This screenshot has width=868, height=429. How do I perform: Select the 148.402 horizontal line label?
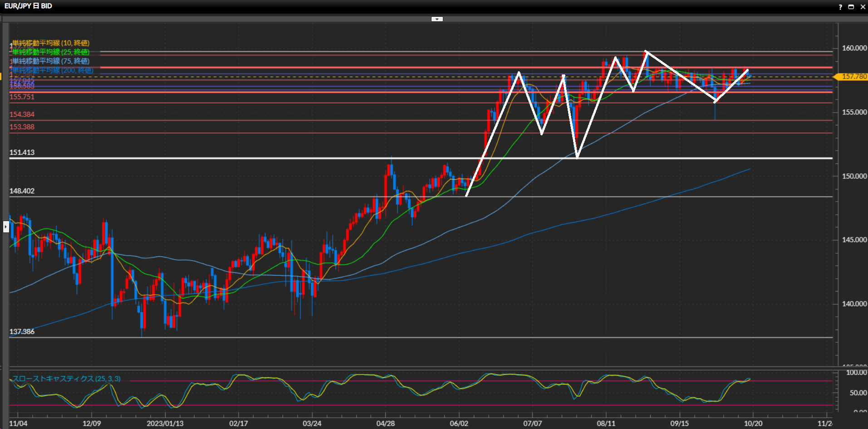pyautogui.click(x=22, y=191)
